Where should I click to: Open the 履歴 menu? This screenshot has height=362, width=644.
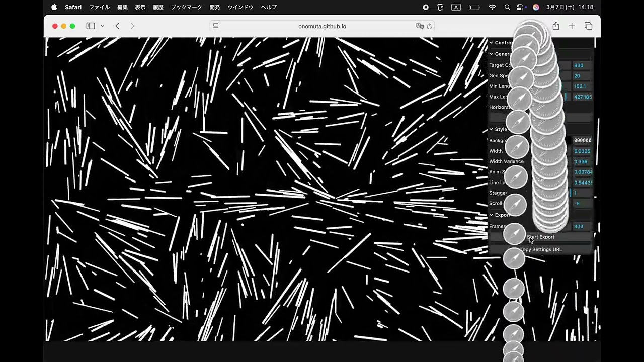point(158,7)
